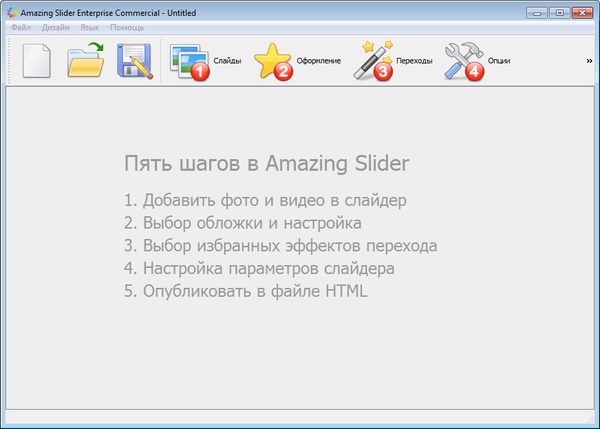This screenshot has width=600, height=429.
Task: Click the window resize grip in status bar
Action: click(590, 419)
